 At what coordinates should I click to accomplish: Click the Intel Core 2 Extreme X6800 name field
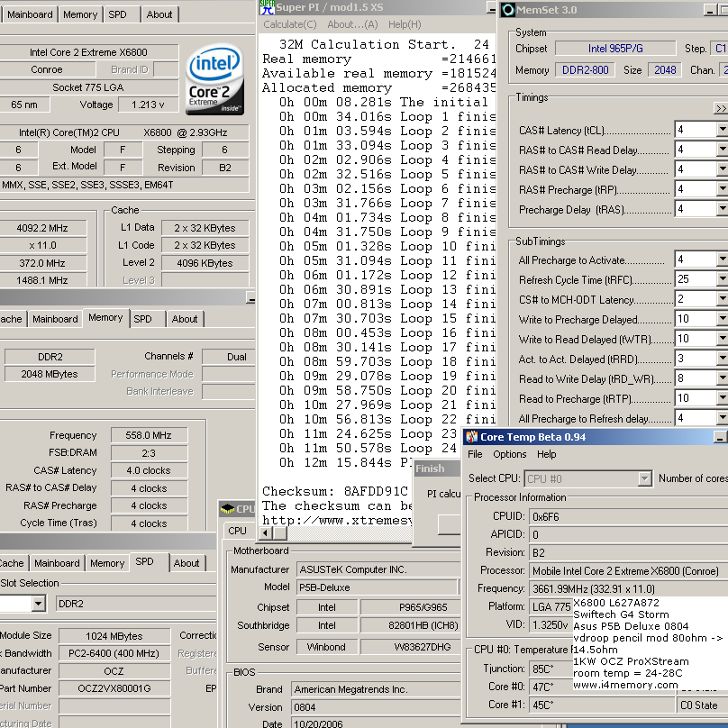pyautogui.click(x=88, y=52)
